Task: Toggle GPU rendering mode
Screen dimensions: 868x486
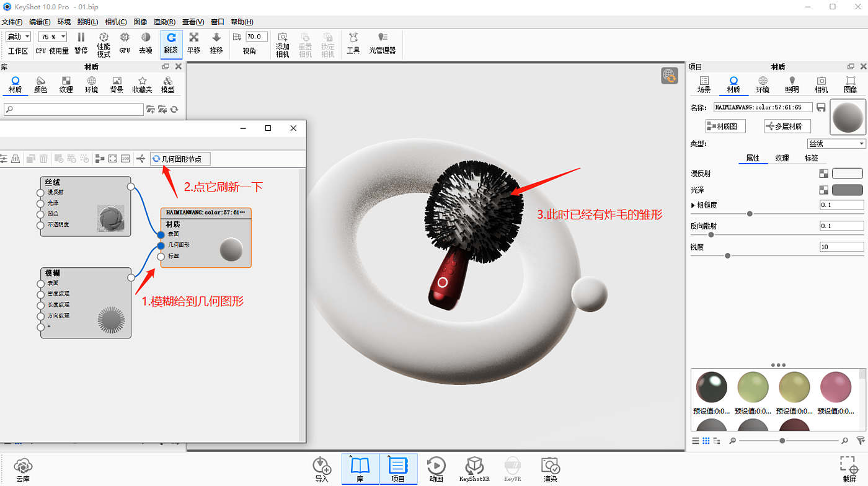Action: 125,43
